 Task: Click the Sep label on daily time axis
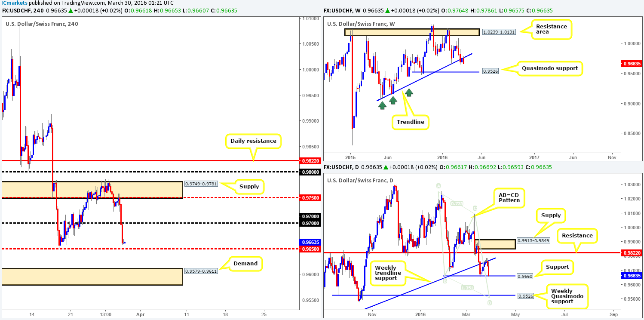pos(613,315)
